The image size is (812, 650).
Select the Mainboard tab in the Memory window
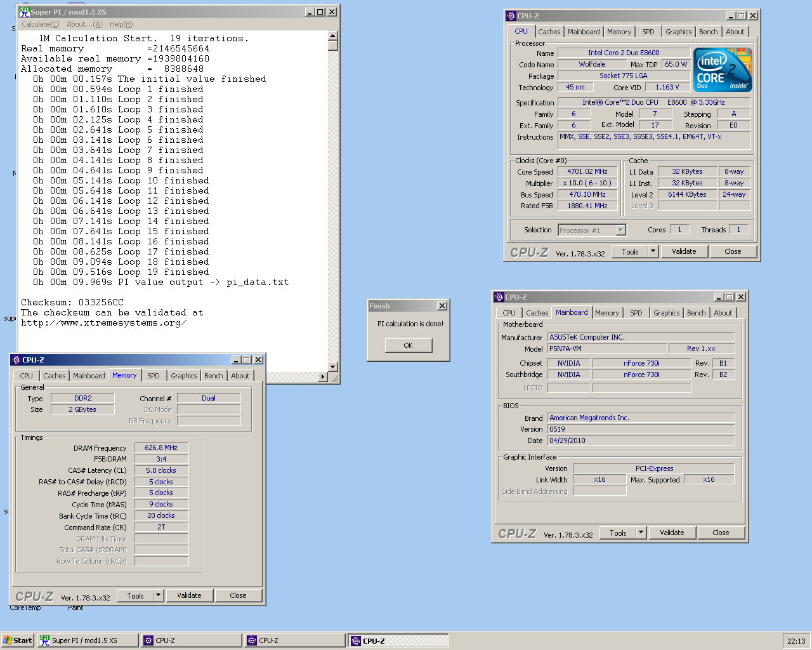coord(89,376)
